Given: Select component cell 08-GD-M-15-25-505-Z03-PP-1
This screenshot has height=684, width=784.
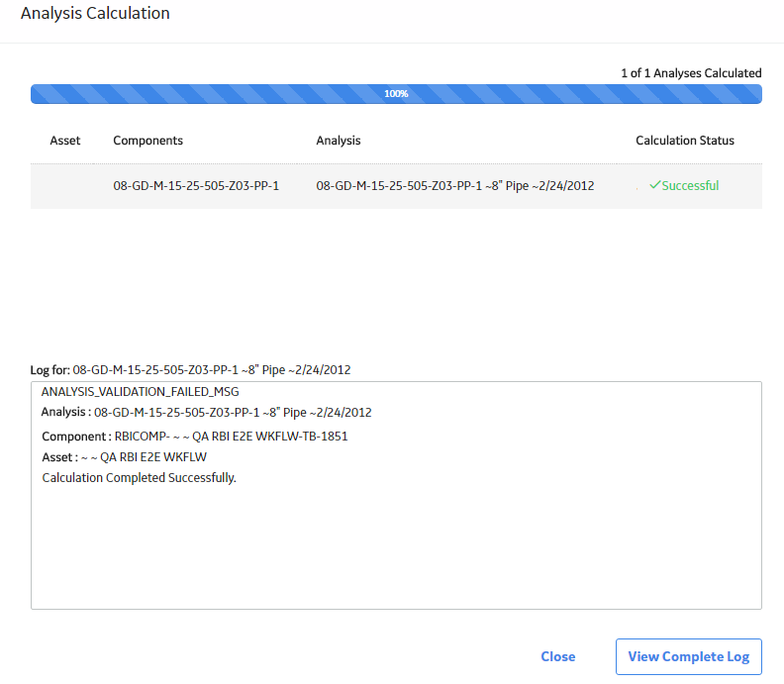Looking at the screenshot, I should (196, 186).
